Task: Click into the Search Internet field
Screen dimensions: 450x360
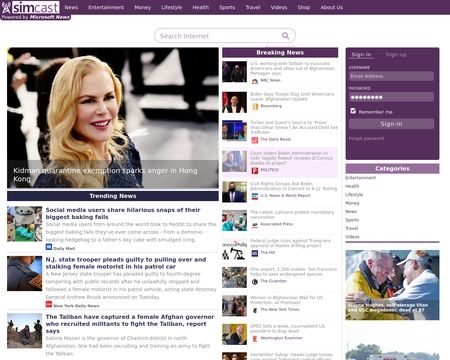Action: pyautogui.click(x=218, y=36)
